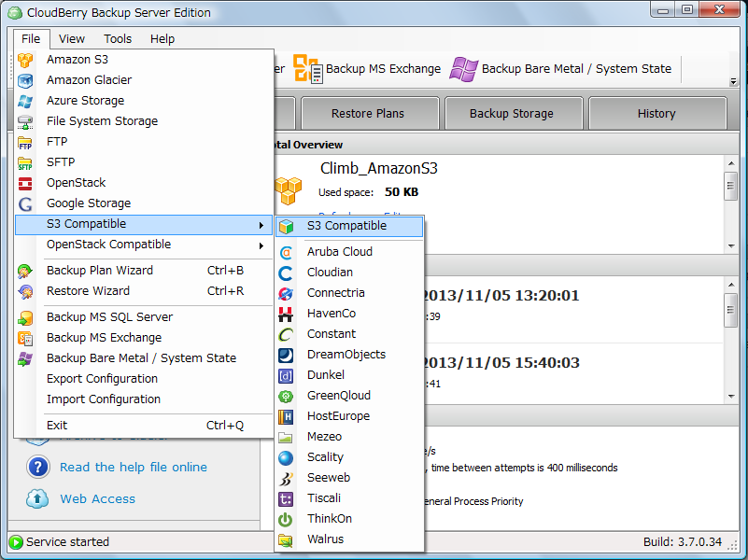The width and height of the screenshot is (748, 560).
Task: Open the Web Access link
Action: coord(97,499)
